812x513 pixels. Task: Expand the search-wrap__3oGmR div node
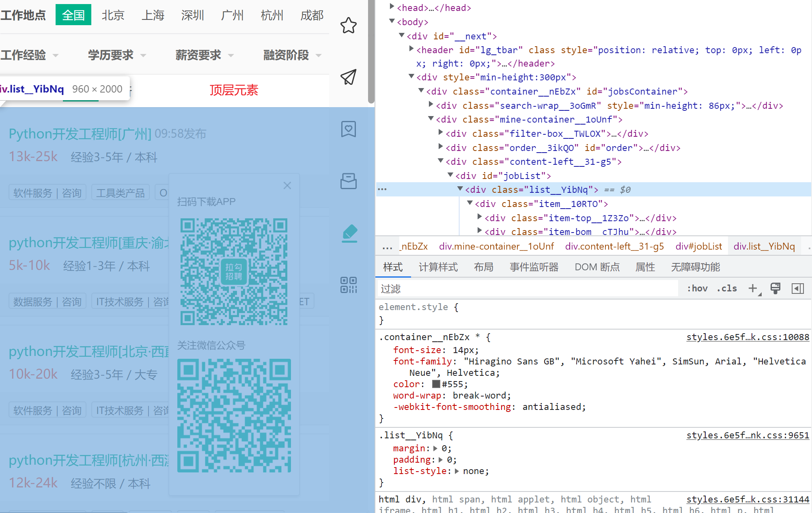click(431, 105)
